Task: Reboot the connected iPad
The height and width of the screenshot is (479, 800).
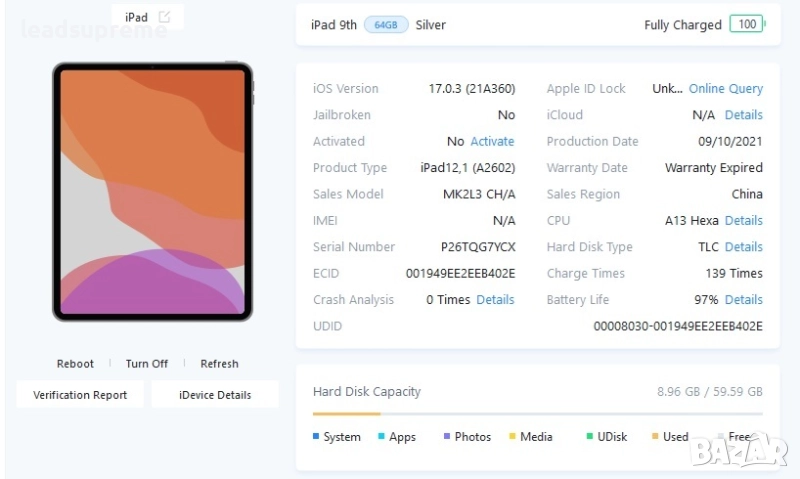Action: coord(75,364)
